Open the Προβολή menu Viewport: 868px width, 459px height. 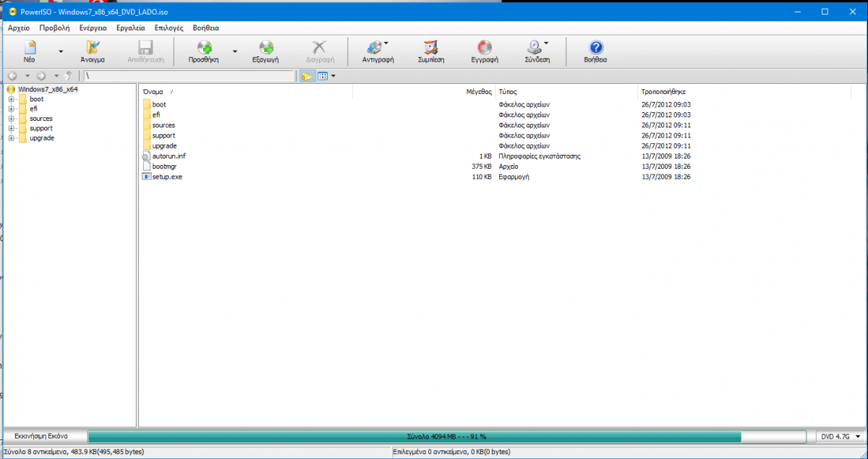(x=54, y=28)
